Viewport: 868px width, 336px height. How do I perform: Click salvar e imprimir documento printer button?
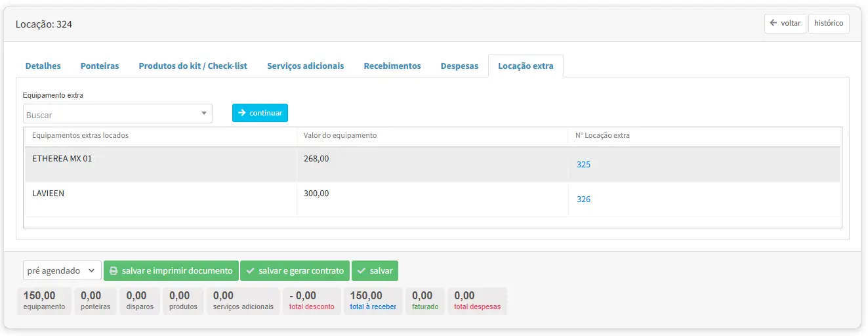tap(171, 270)
